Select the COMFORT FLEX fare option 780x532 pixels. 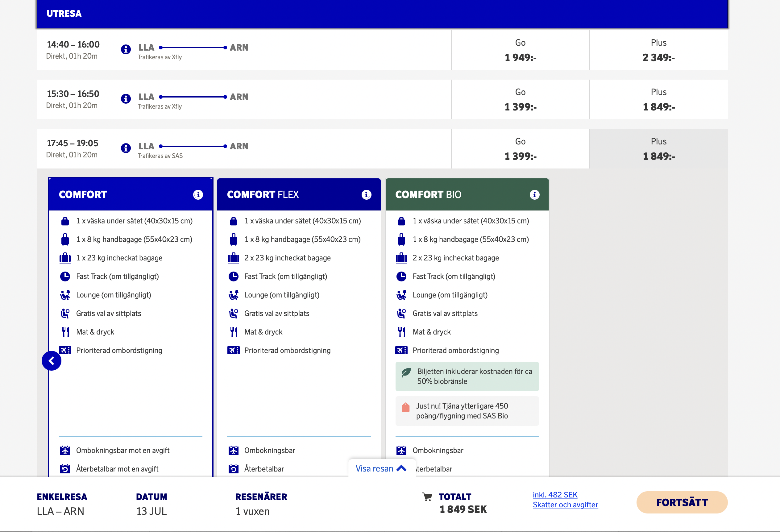pos(299,195)
